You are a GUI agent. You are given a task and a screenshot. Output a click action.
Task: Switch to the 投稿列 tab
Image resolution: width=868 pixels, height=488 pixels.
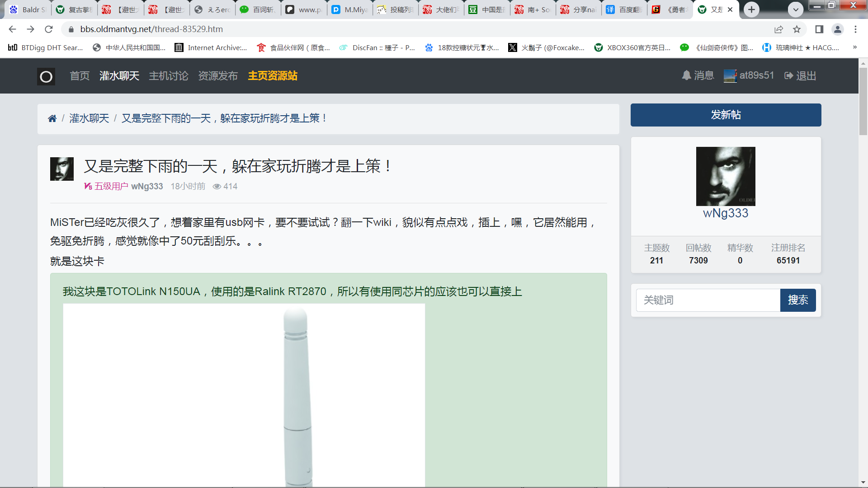click(x=396, y=9)
